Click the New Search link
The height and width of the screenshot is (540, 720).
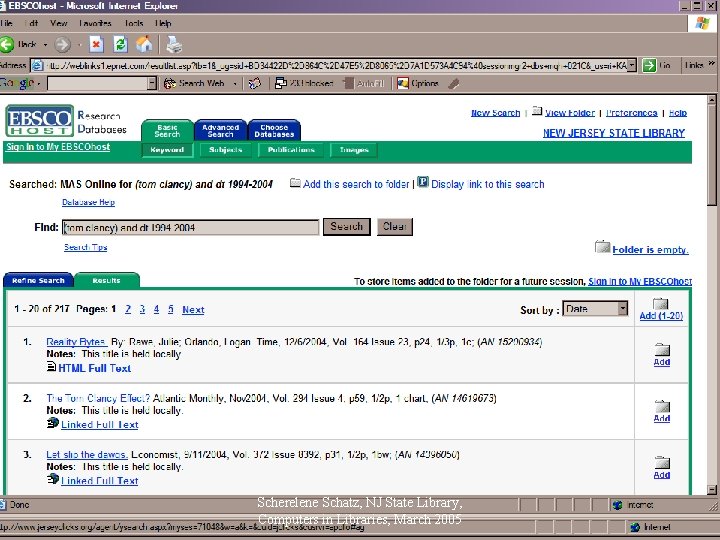495,112
